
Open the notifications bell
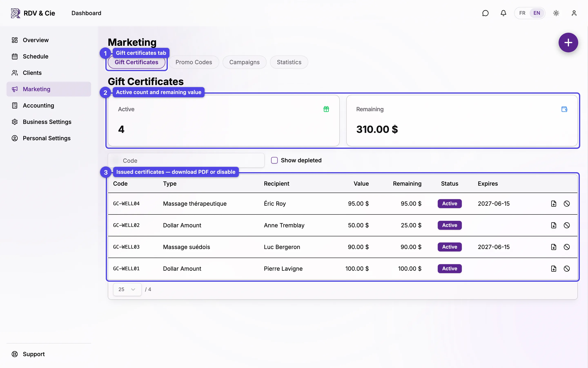(503, 13)
